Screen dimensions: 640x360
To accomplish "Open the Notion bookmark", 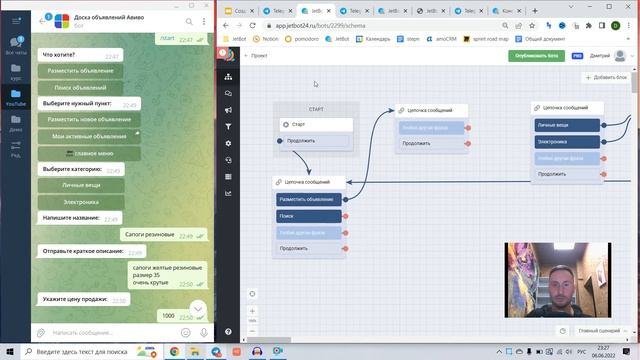I will pos(266,39).
